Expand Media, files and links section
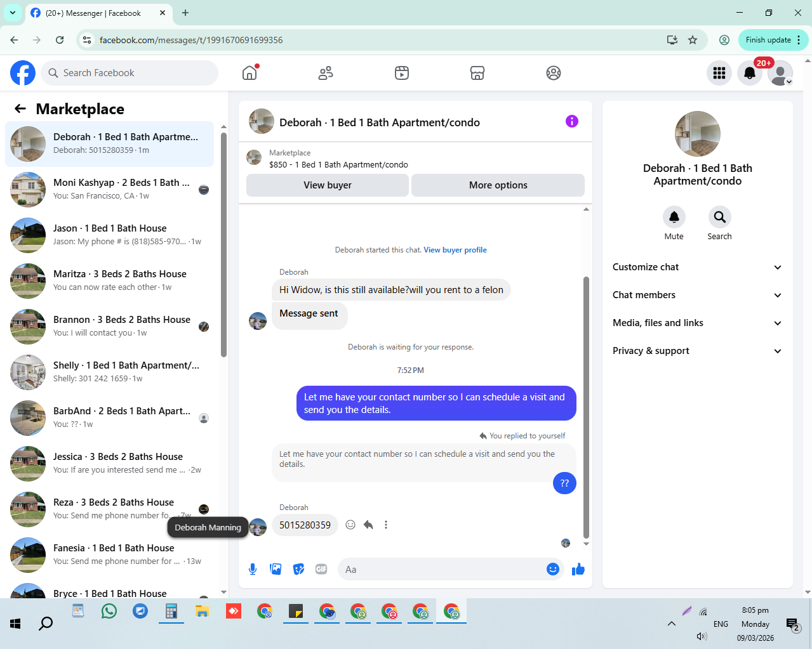The height and width of the screenshot is (649, 812). (x=697, y=323)
